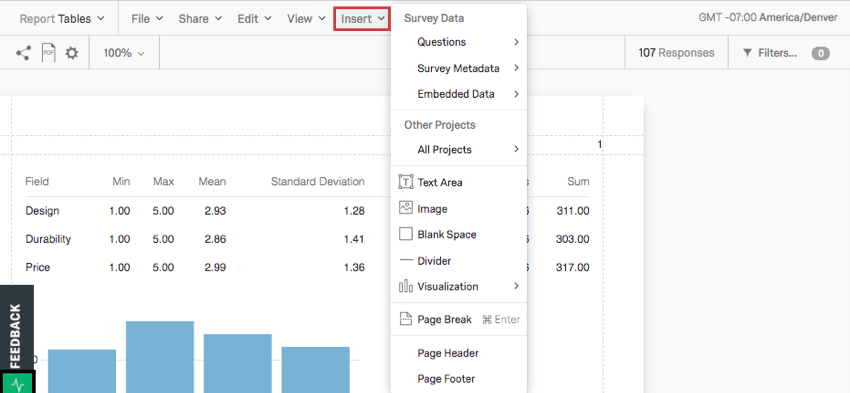Click the tallest blue chart bar
850x393 pixels.
point(160,357)
